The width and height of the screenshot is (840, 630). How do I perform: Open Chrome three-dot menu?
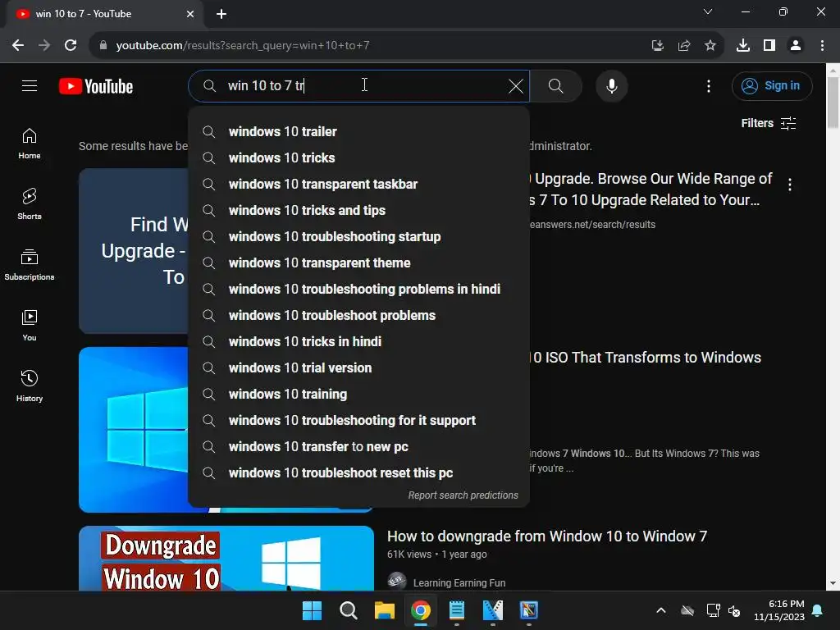822,45
